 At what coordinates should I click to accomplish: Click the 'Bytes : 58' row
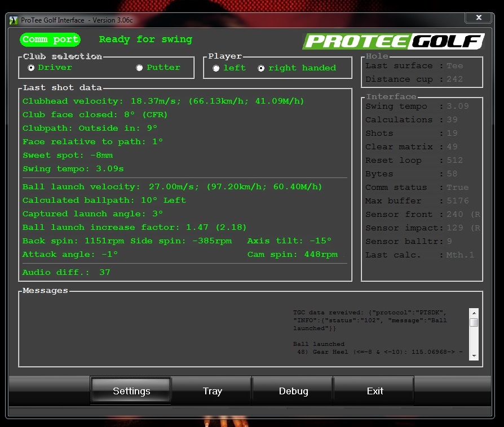point(412,174)
